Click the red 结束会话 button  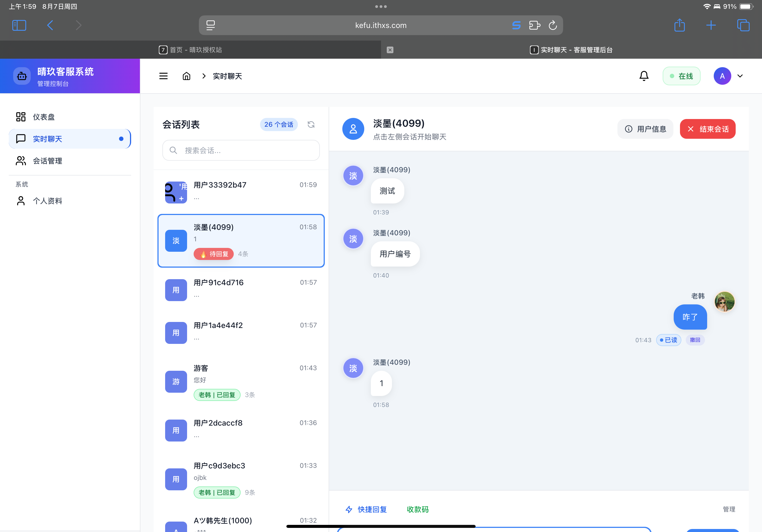707,129
